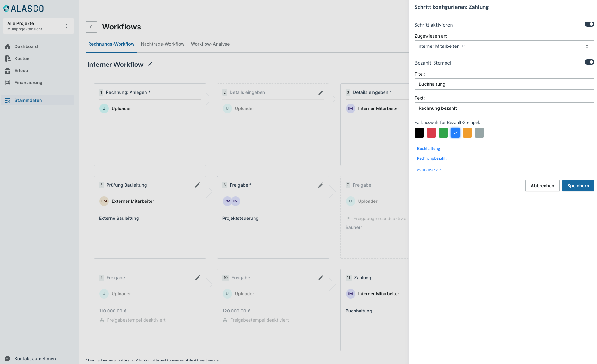Toggle the Schritt aktivieren switch
This screenshot has width=597, height=364.
pyautogui.click(x=589, y=24)
